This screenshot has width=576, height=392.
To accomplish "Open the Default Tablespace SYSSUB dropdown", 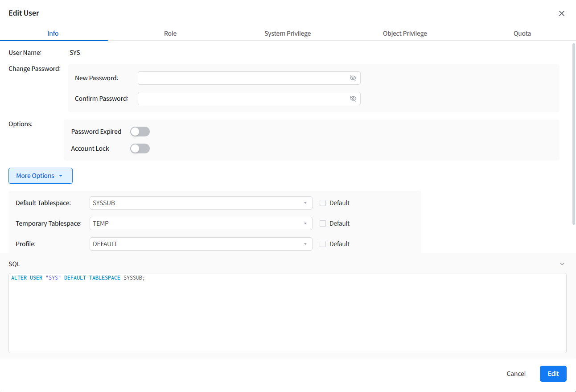I will 201,203.
